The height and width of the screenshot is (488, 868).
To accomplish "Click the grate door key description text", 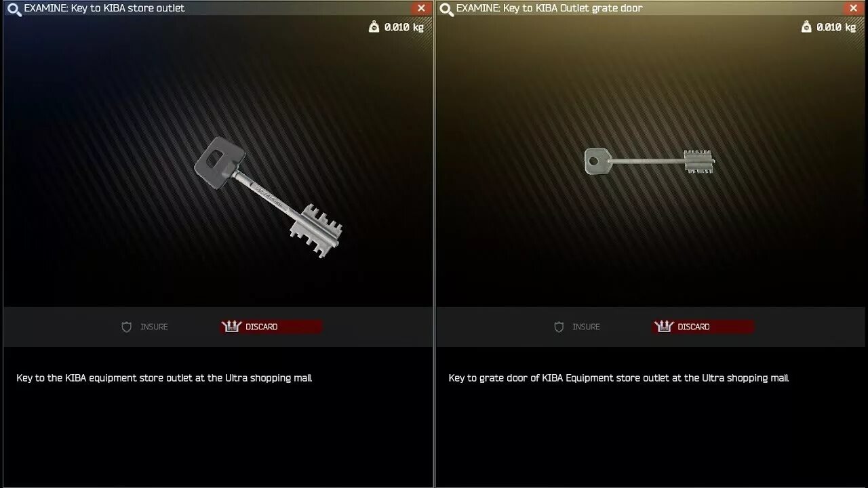I will [x=618, y=378].
